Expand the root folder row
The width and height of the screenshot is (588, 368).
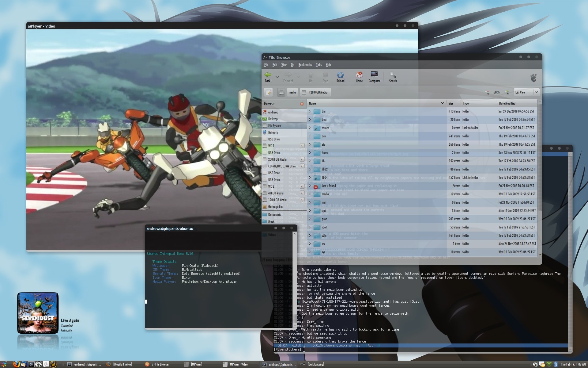coord(310,227)
